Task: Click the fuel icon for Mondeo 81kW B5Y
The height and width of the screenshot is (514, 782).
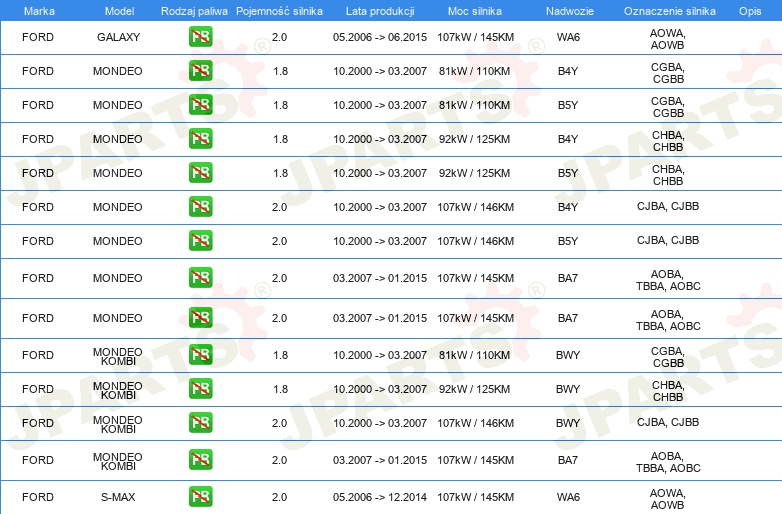Action: 200,105
